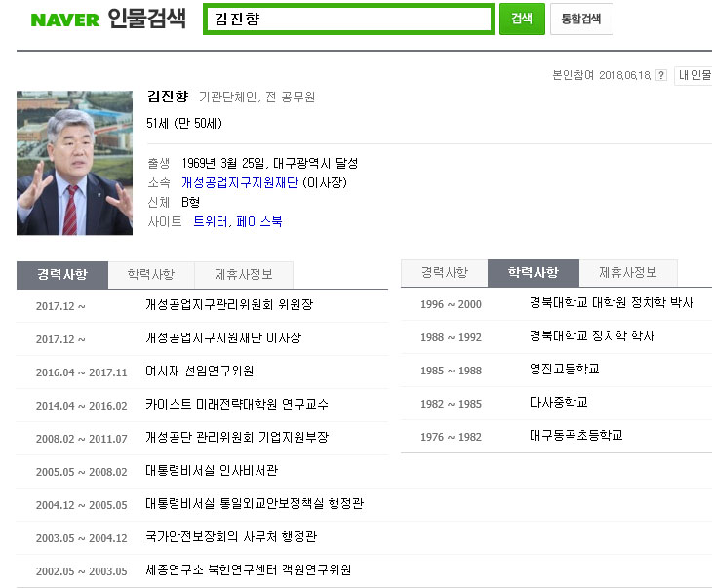
Task: Click the date 1985 ~ 1988
Action: [451, 371]
